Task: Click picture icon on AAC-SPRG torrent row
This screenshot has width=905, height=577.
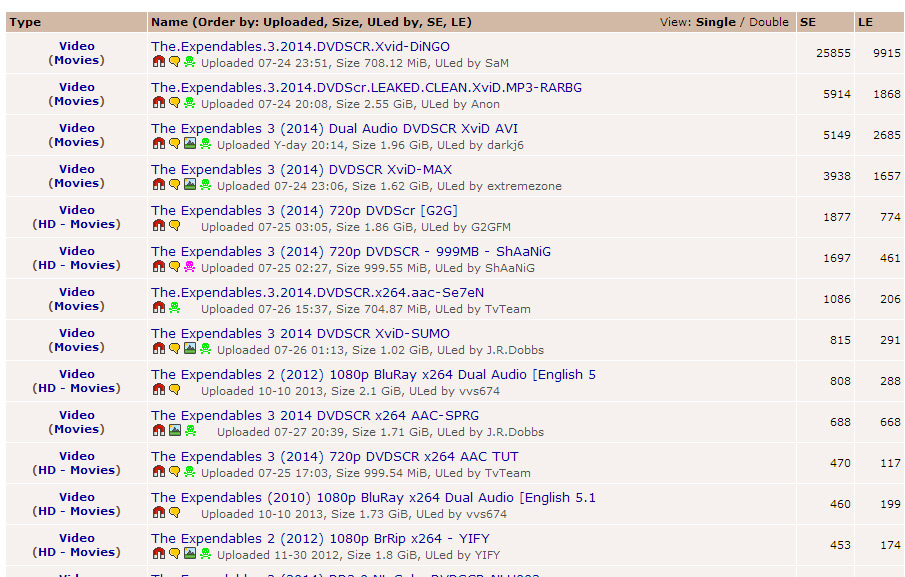Action: 174,430
